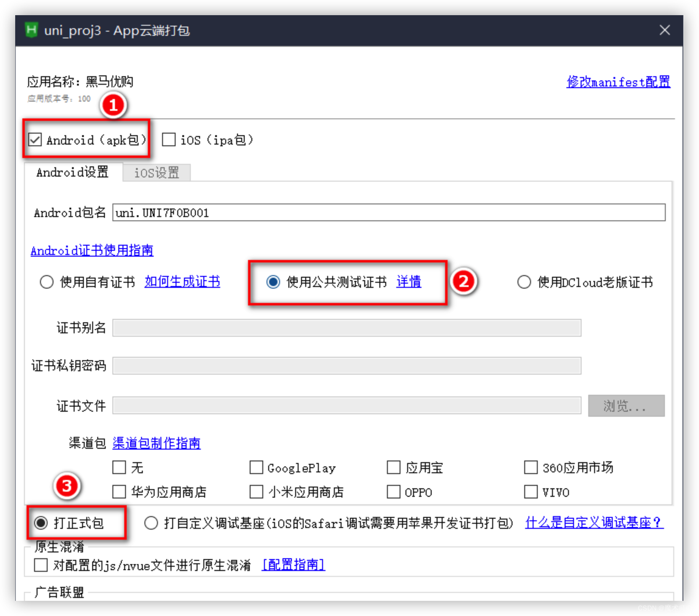Select 使用DCloud老版证书 radio option
This screenshot has width=699, height=616.
[x=524, y=282]
